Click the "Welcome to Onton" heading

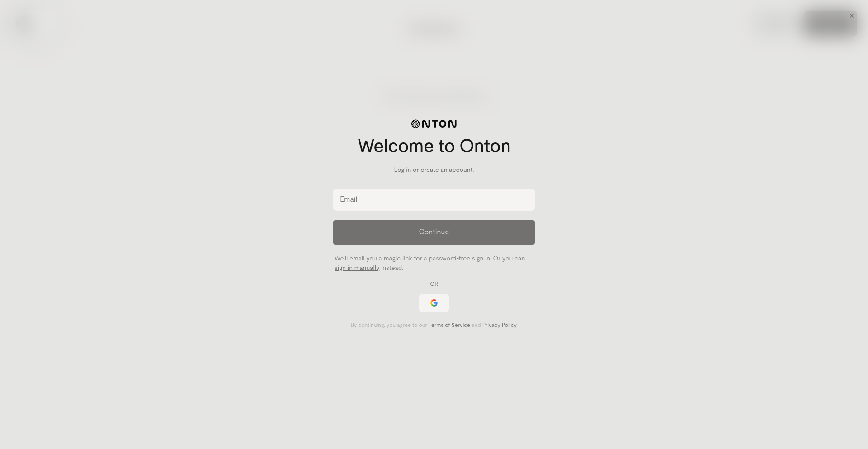(434, 146)
